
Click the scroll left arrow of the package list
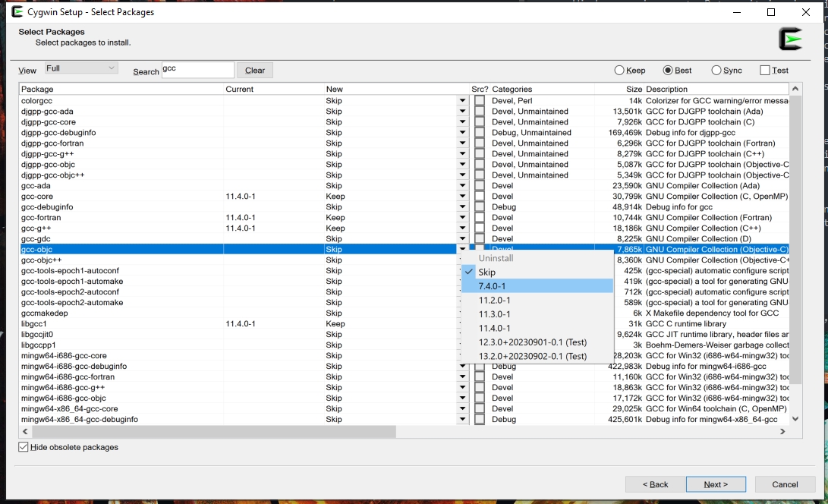pos(25,432)
